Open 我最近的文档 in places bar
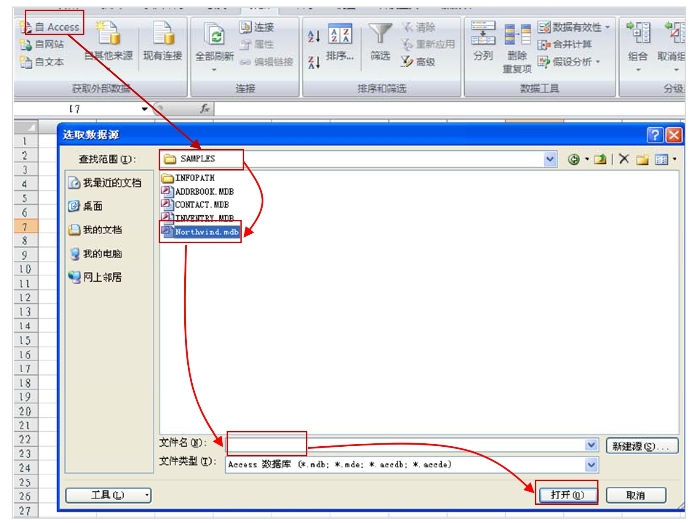Screen dimensions: 699x523 (x=105, y=182)
